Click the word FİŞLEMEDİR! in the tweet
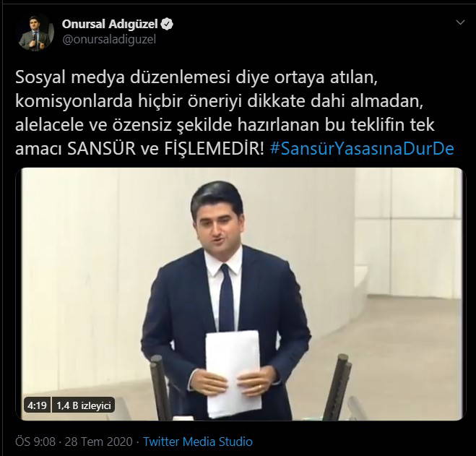This screenshot has width=476, height=456. pos(215,149)
